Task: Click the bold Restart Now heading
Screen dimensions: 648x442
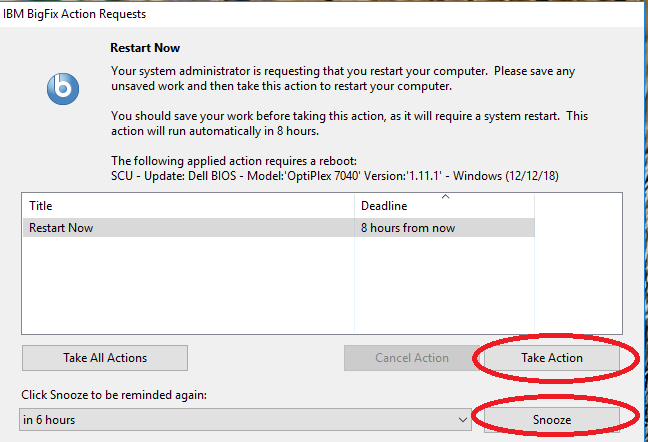Action: (x=145, y=47)
